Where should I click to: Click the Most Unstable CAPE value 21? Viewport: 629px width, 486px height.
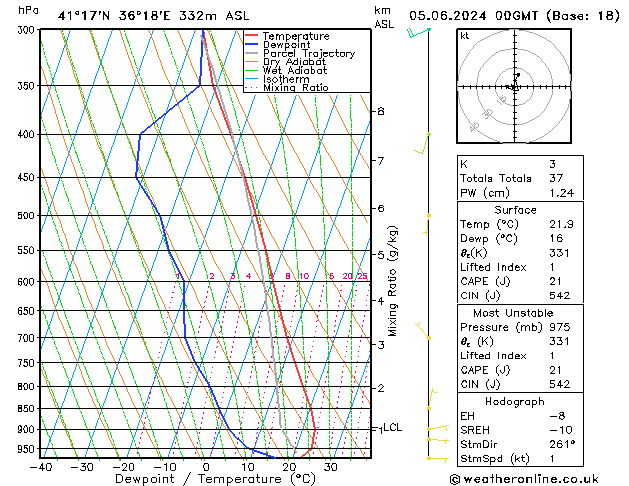pos(555,370)
